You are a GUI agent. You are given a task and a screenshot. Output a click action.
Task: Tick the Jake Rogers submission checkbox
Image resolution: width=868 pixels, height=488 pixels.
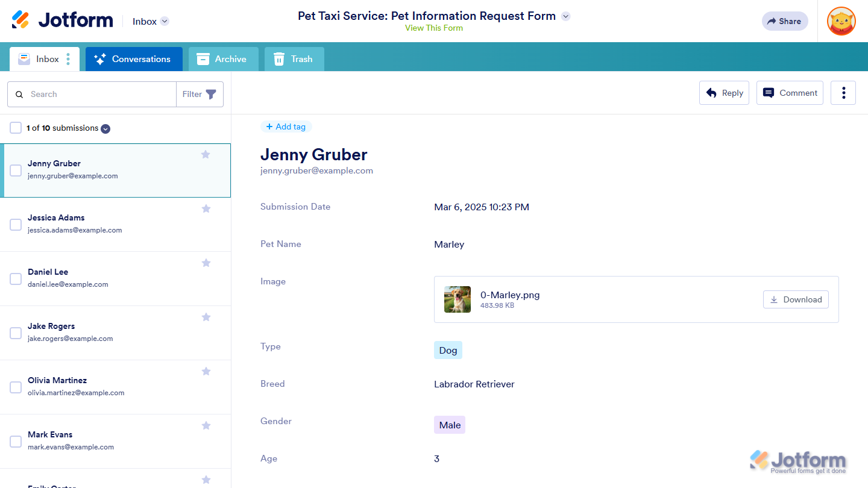click(16, 333)
